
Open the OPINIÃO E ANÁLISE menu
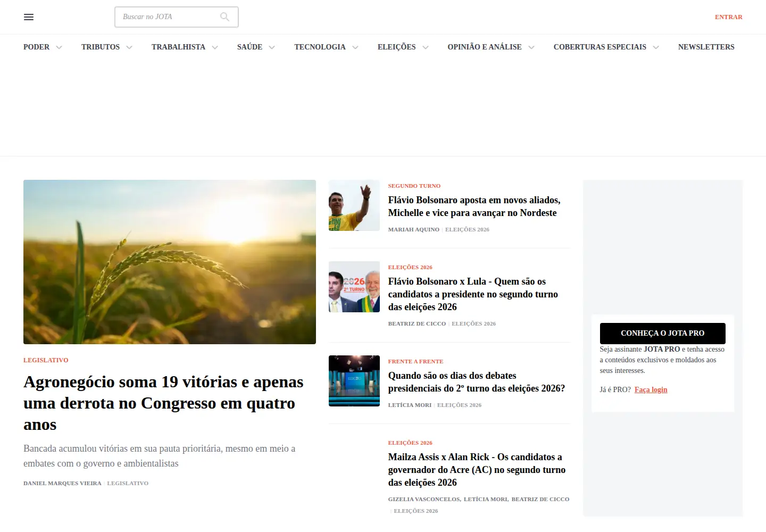pos(485,47)
